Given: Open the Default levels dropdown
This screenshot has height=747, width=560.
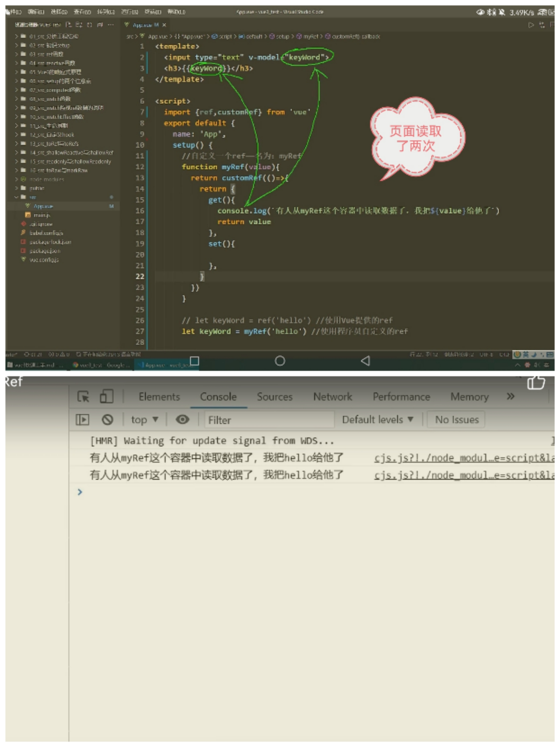Looking at the screenshot, I should [x=377, y=420].
